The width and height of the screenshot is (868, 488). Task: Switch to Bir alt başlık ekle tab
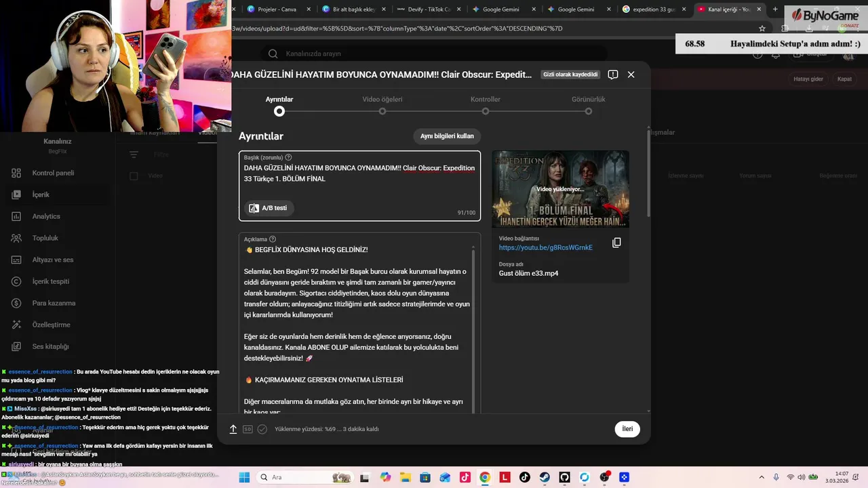tap(353, 9)
